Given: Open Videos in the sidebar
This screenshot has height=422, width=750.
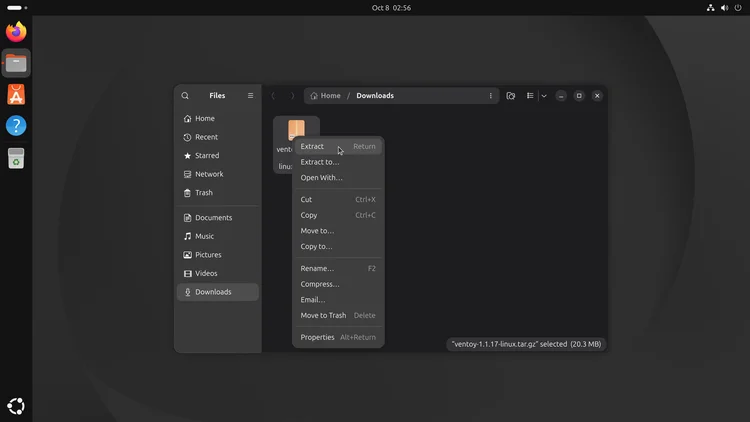Looking at the screenshot, I should (218, 274).
